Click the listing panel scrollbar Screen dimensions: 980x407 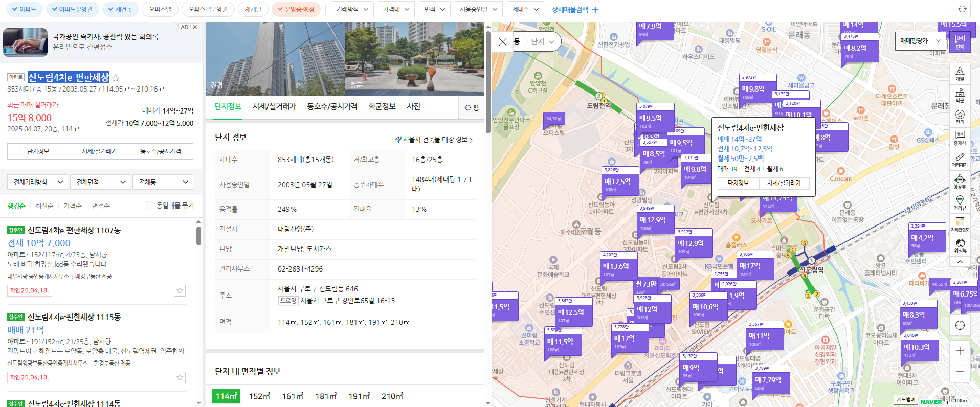[198, 236]
